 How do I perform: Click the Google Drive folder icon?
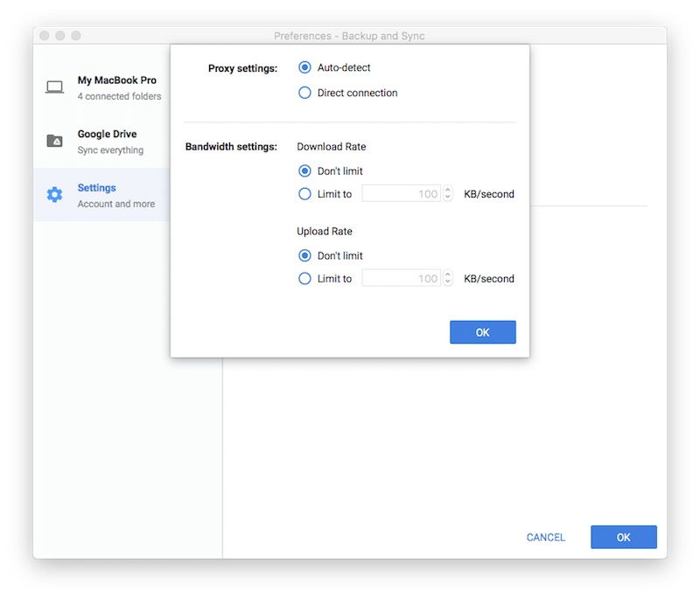(54, 142)
